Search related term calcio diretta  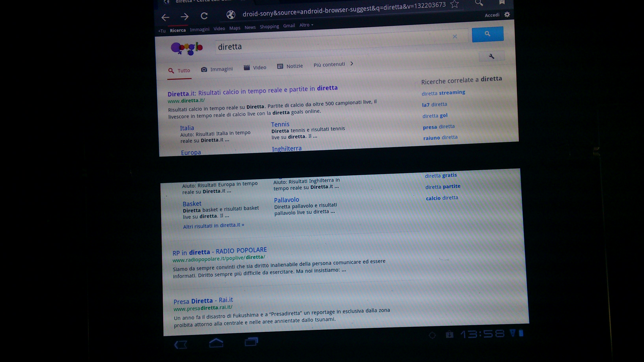click(442, 198)
